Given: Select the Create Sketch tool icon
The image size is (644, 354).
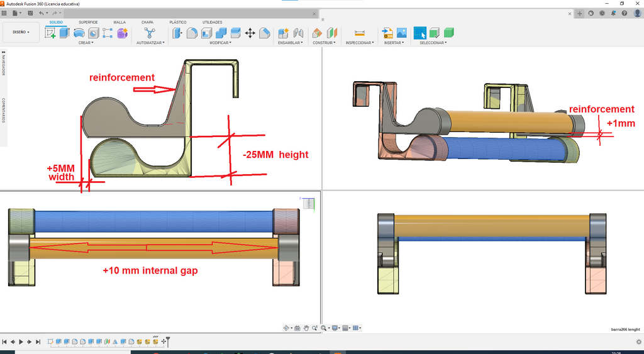Looking at the screenshot, I should point(50,33).
